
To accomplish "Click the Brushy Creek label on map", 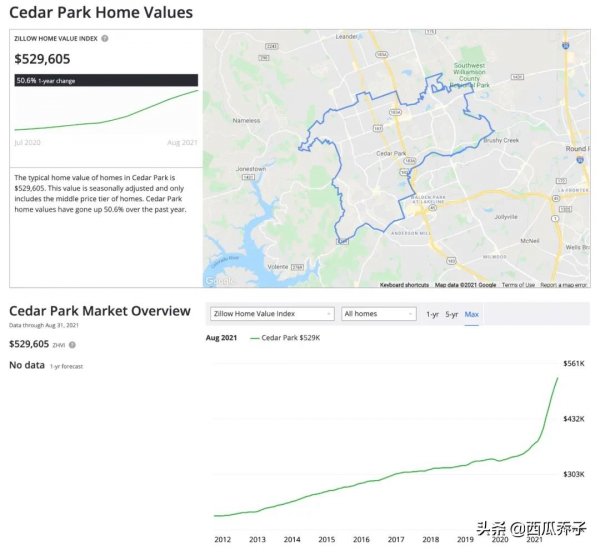I will click(x=501, y=142).
